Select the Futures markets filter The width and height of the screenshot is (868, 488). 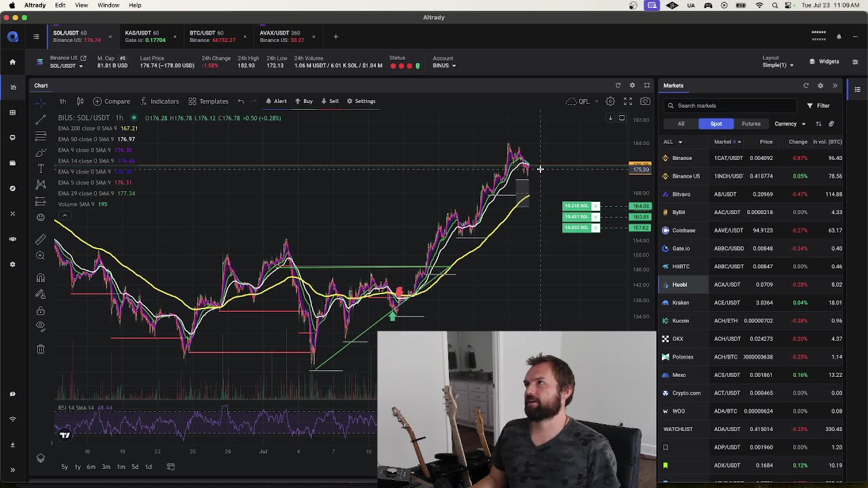tap(751, 124)
